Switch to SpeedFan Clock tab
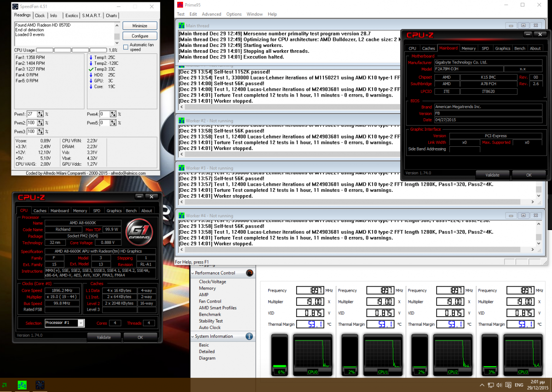The width and height of the screenshot is (552, 392). pyautogui.click(x=40, y=16)
